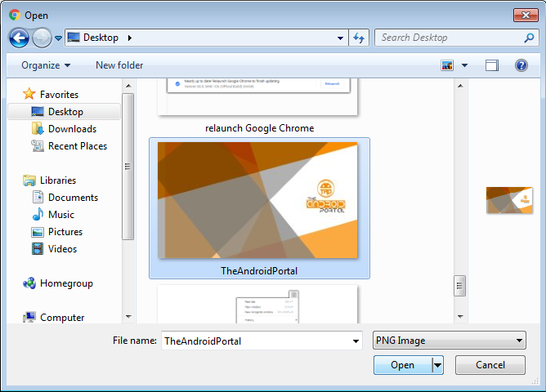Viewport: 546px width, 392px height.
Task: Click the Change your view icon
Action: click(x=447, y=65)
